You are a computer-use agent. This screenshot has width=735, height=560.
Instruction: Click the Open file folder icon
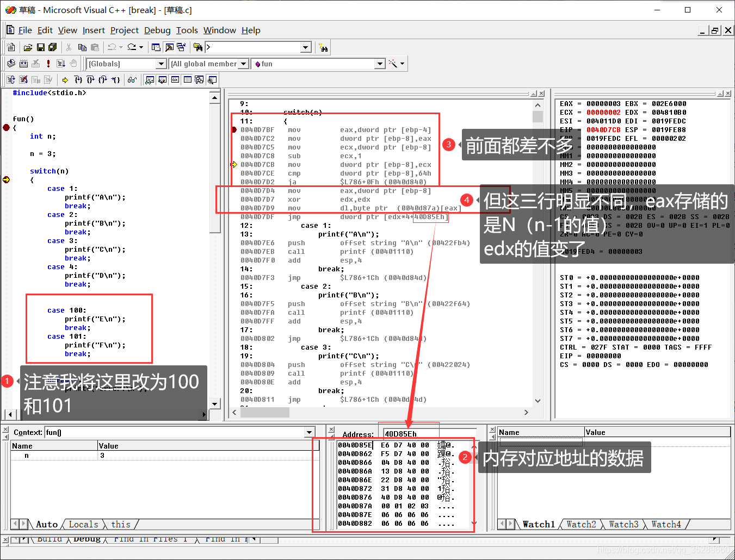point(28,47)
